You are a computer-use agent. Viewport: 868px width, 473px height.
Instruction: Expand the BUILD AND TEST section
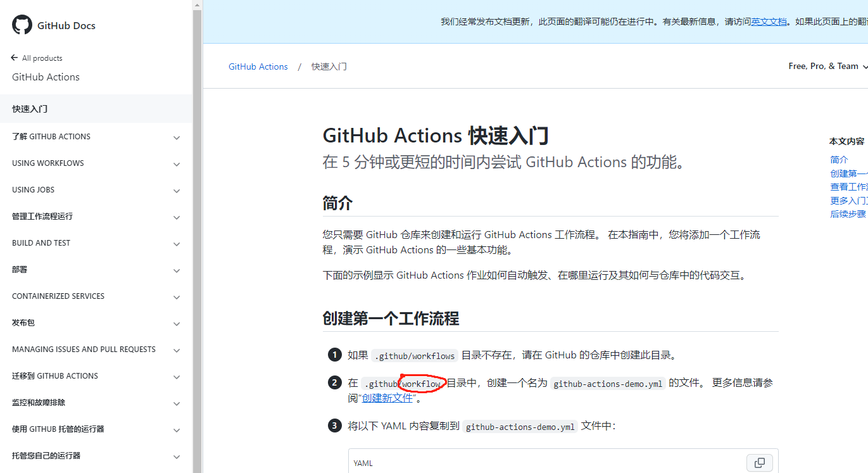click(177, 244)
